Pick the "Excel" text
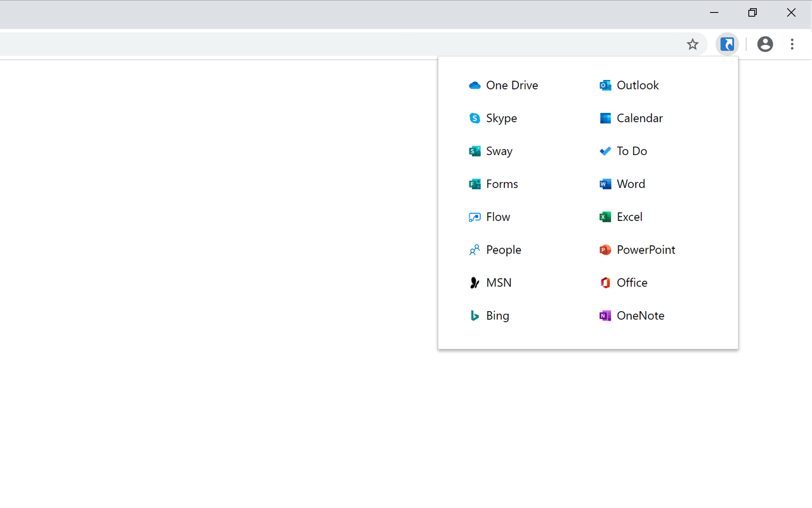 point(629,217)
